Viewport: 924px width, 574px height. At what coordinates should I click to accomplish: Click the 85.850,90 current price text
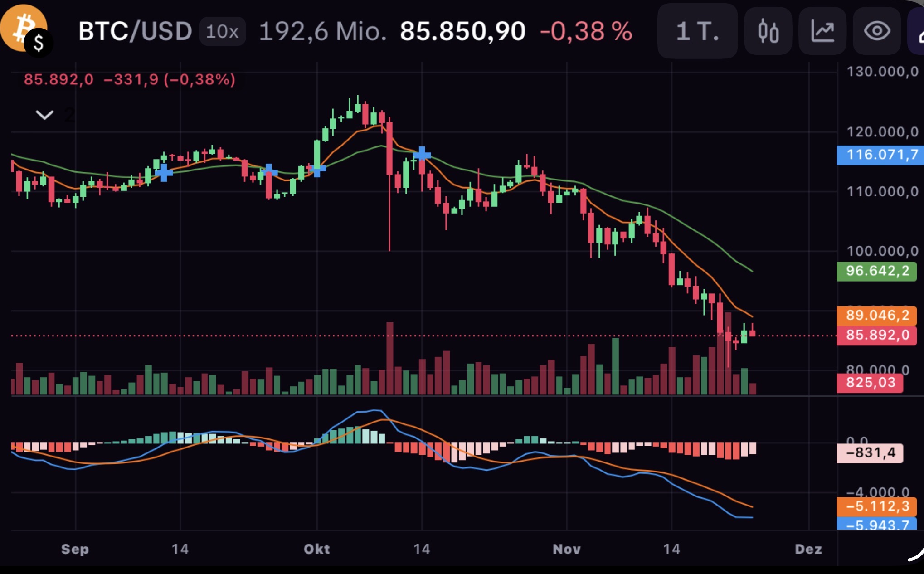pyautogui.click(x=462, y=31)
